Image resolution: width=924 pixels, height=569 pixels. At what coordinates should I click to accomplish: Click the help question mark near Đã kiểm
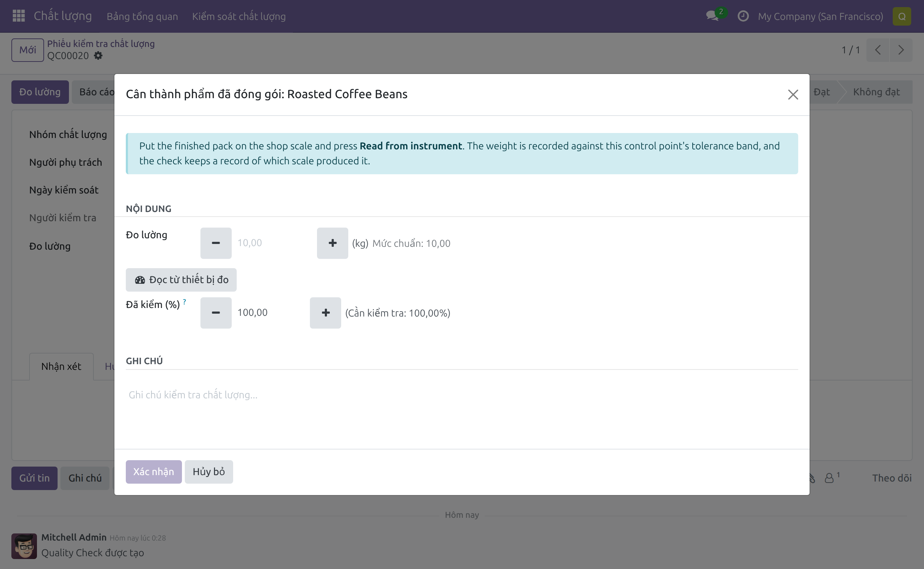click(x=184, y=302)
